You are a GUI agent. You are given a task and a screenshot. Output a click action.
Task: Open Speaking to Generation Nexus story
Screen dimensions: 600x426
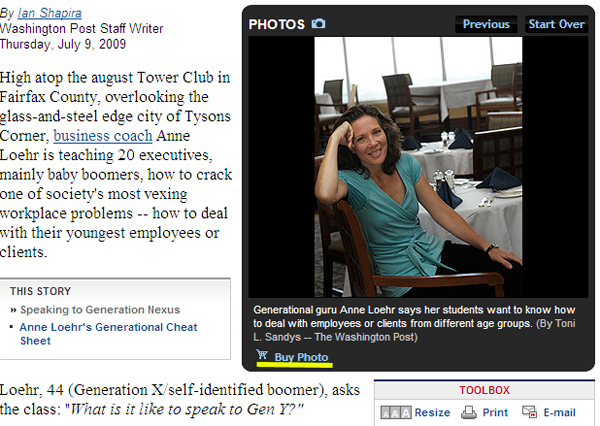tap(100, 310)
